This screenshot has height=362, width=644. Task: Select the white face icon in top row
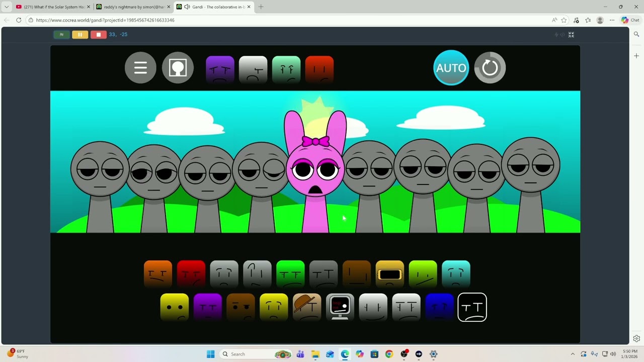click(x=253, y=70)
